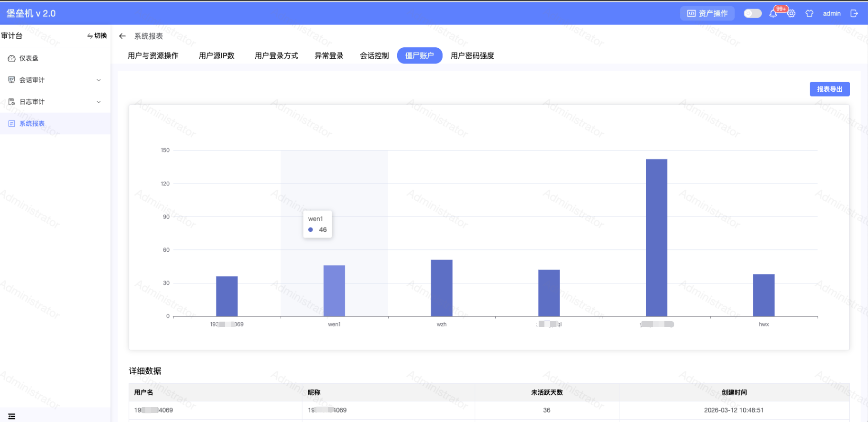
Task: Expand the 会话审计 menu chevron
Action: click(x=99, y=80)
